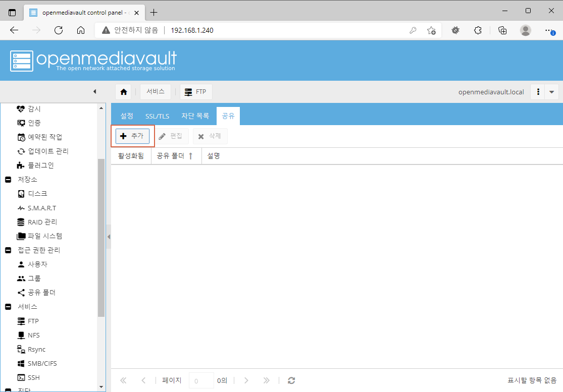This screenshot has width=563, height=392.
Task: Click the page number input field
Action: coord(201,380)
